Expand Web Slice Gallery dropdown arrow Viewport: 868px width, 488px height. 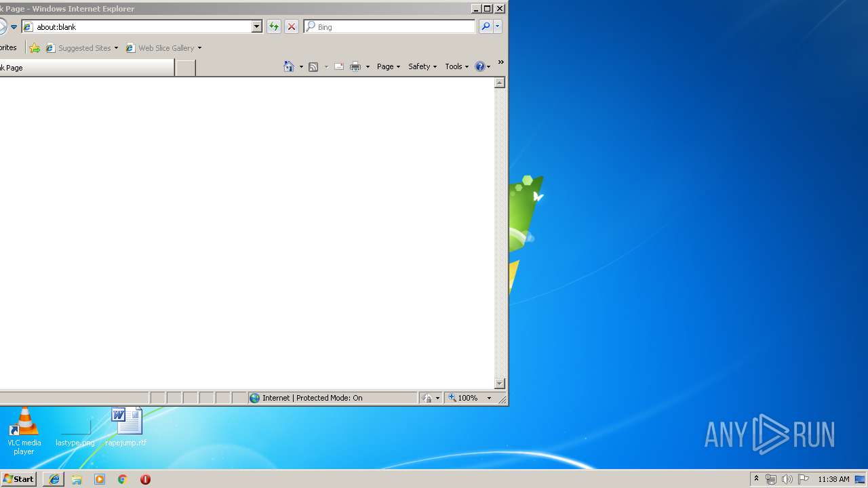[x=199, y=48]
